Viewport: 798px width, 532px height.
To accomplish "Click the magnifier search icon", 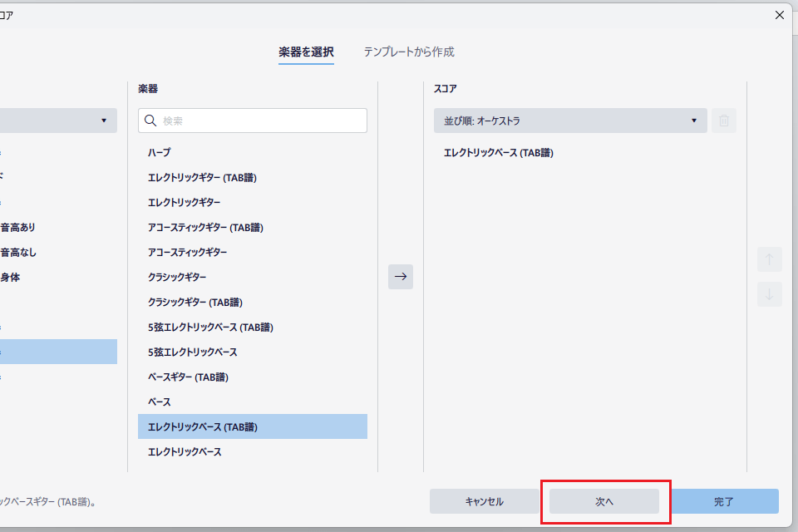I will click(x=150, y=121).
